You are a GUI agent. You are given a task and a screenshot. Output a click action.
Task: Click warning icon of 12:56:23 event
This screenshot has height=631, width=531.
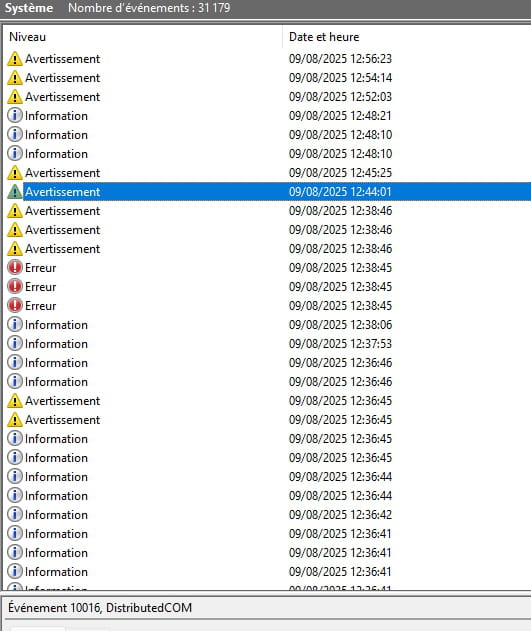(15, 59)
